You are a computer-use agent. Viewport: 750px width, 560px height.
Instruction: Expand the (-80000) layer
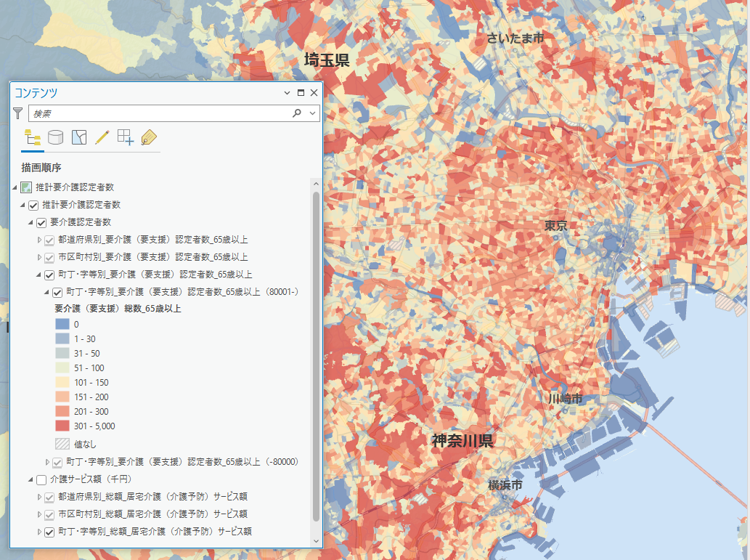47,463
